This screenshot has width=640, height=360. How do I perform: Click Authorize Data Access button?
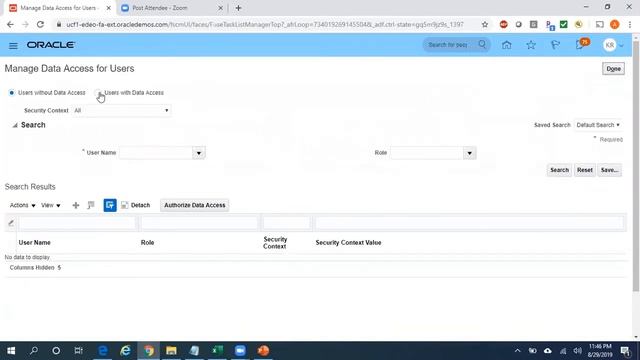pyautogui.click(x=195, y=205)
